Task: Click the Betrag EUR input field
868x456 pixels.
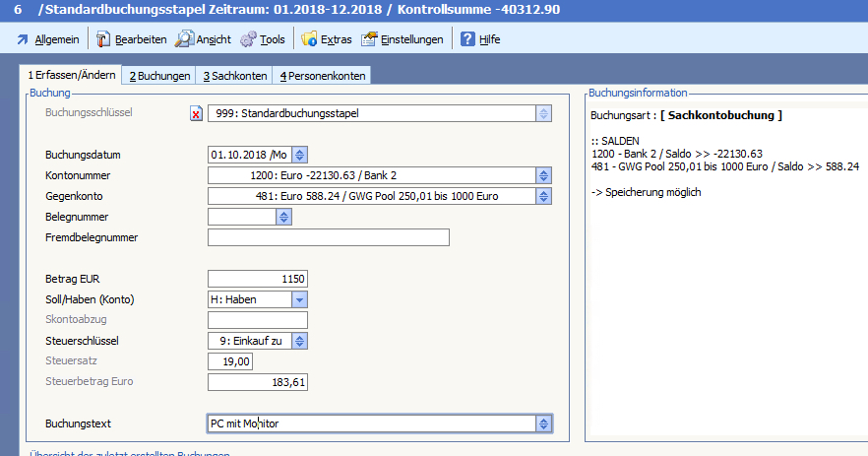Action: [258, 279]
